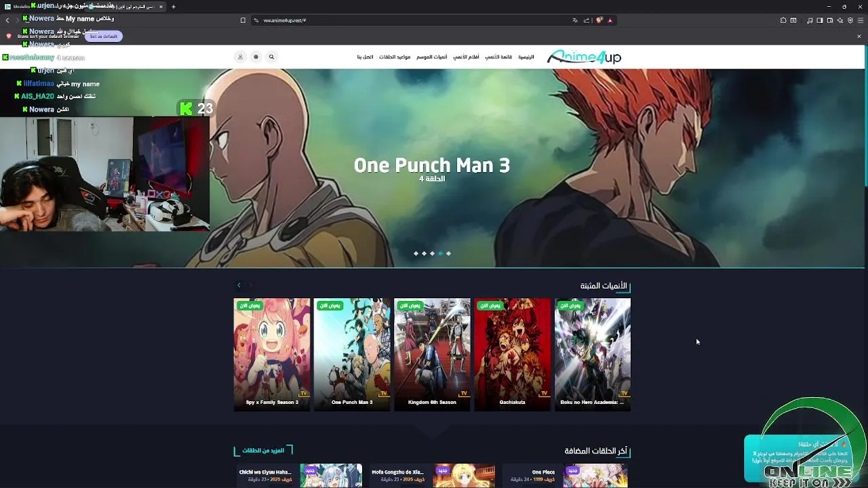Open the One Piece episode title

[x=543, y=472]
